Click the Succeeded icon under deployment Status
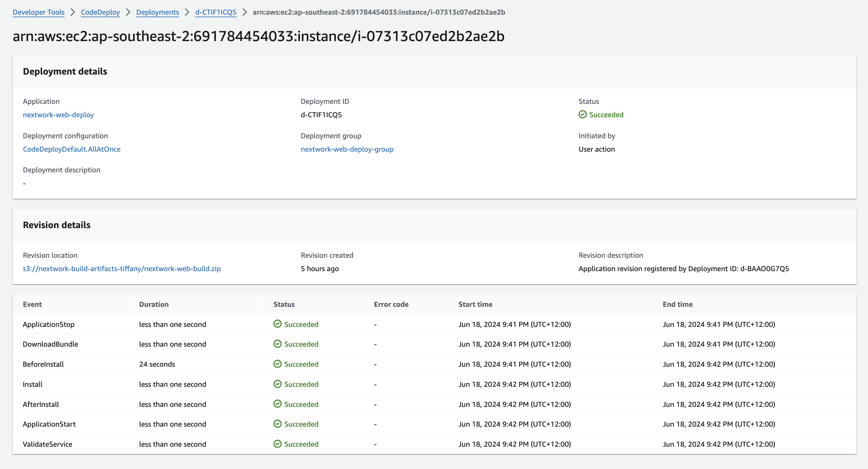Image resolution: width=868 pixels, height=469 pixels. [x=582, y=115]
